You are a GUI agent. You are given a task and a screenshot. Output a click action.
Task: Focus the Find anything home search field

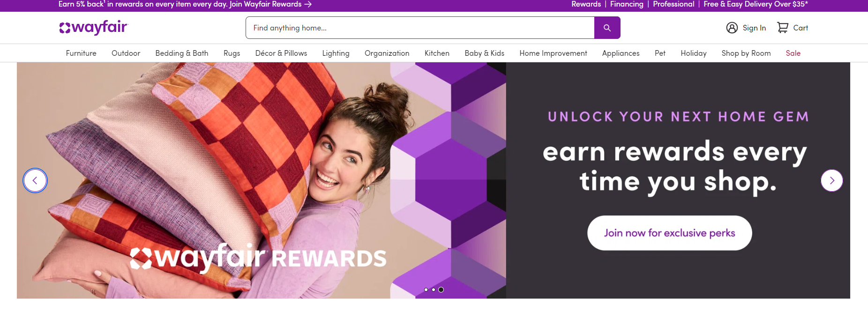click(x=420, y=28)
